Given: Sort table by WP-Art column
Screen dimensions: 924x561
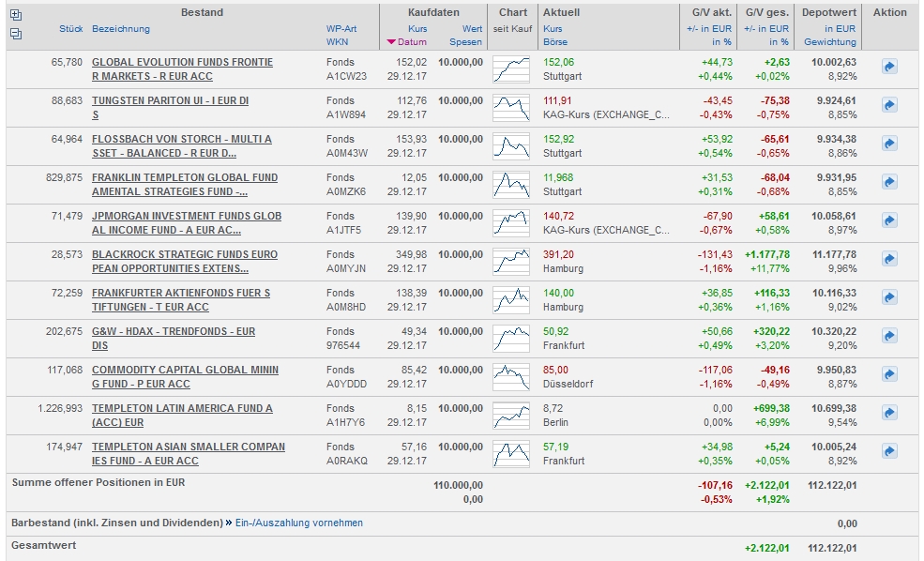Looking at the screenshot, I should (x=341, y=28).
